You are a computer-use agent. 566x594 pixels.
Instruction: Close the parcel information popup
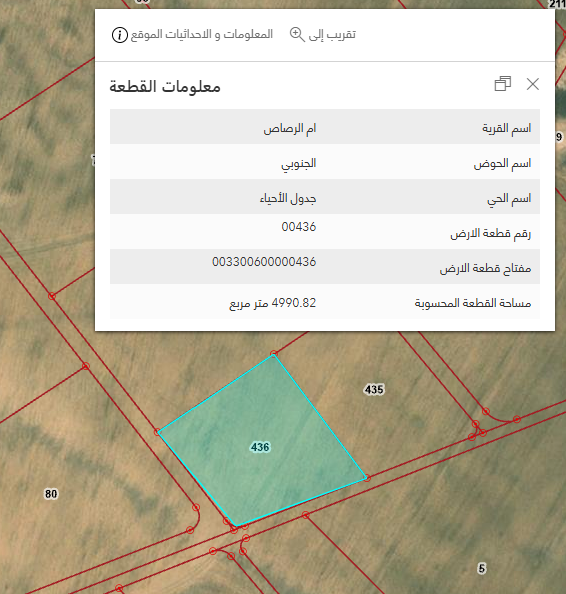click(x=533, y=84)
